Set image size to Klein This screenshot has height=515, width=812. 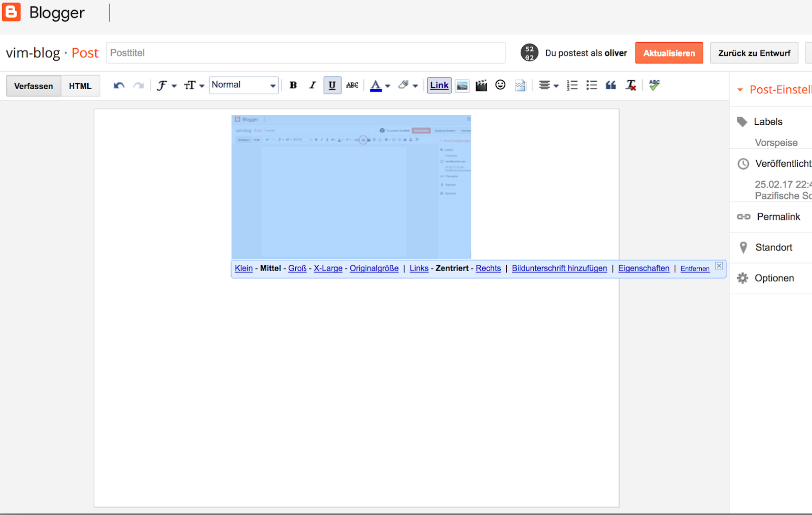click(x=244, y=269)
